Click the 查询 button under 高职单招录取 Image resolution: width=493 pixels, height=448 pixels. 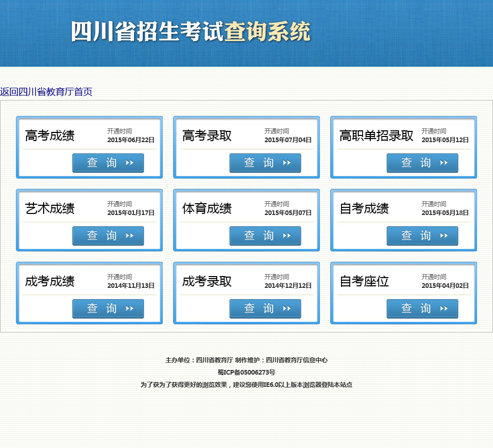[x=422, y=163]
